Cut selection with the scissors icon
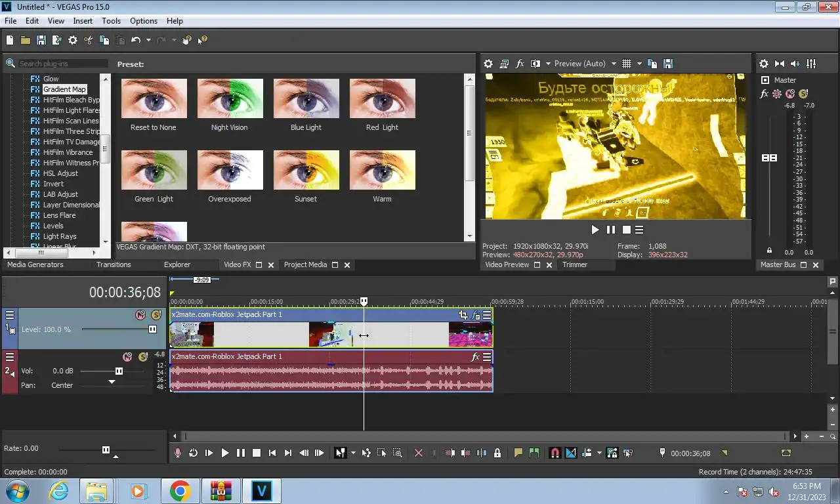840x504 pixels. 88,40
